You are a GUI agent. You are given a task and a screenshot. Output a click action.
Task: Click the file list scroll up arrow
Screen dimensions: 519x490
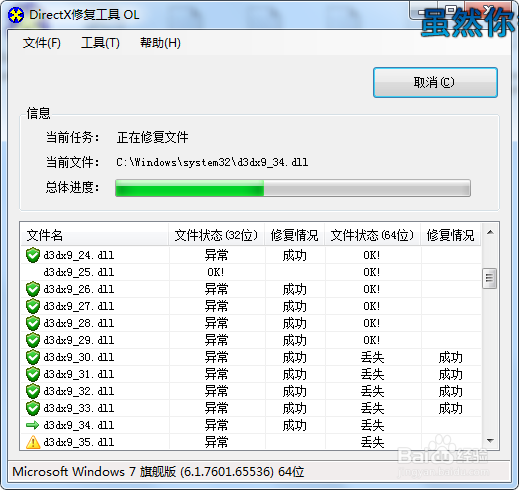[490, 232]
